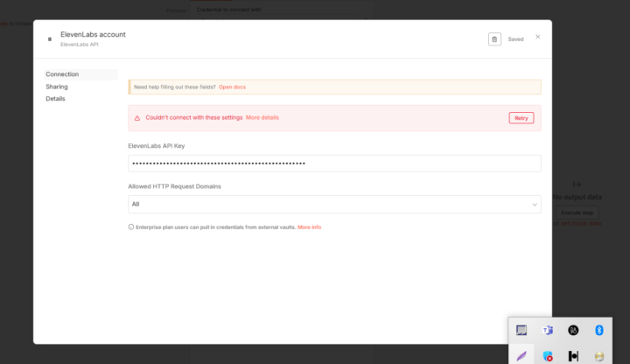This screenshot has width=630, height=364.
Task: Click the chevron arrow of the All dropdown
Action: pos(535,205)
